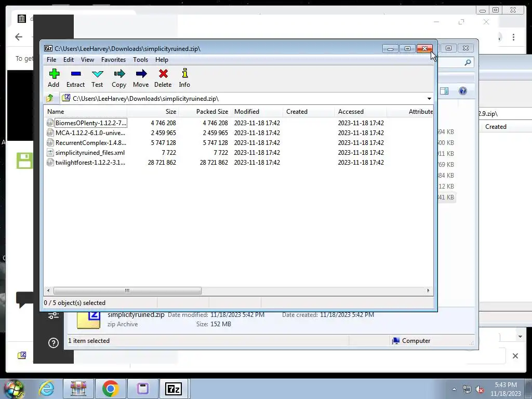Image resolution: width=532 pixels, height=399 pixels.
Task: Click the scrollbar left arrow
Action: pyautogui.click(x=48, y=291)
